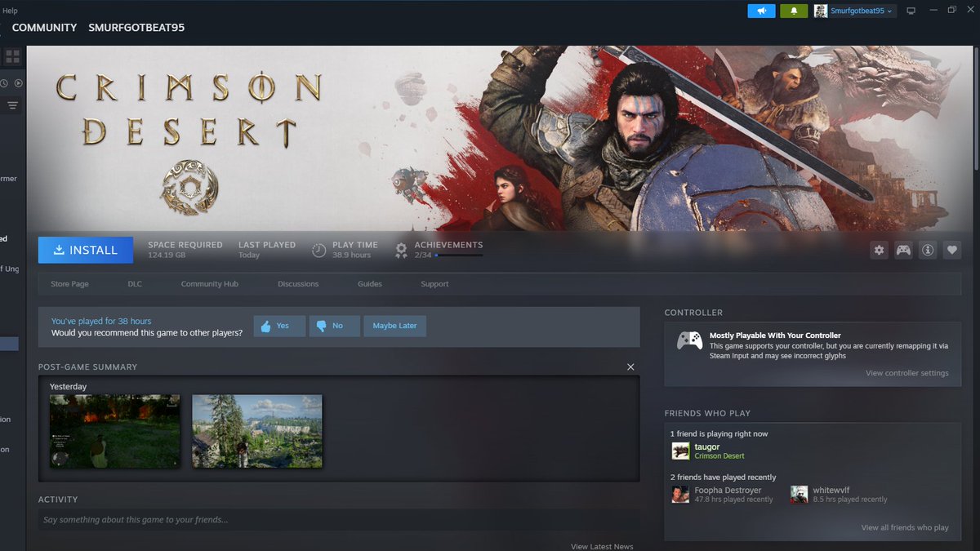Click the play time clock icon
The image size is (980, 551).
[x=319, y=250]
